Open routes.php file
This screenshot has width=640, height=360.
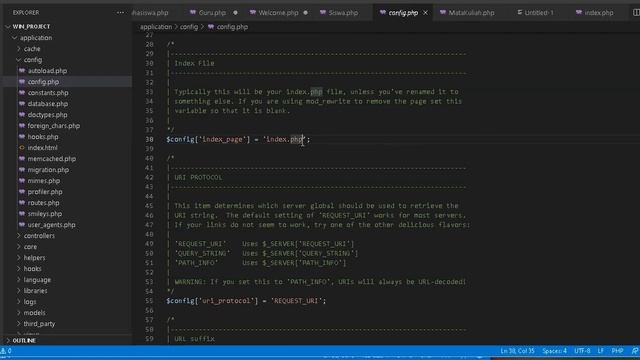(43, 203)
